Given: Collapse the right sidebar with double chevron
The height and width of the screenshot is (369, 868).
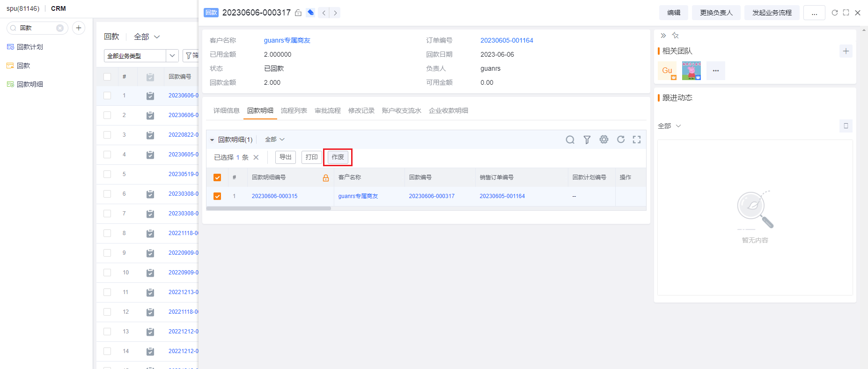Looking at the screenshot, I should click(x=663, y=36).
